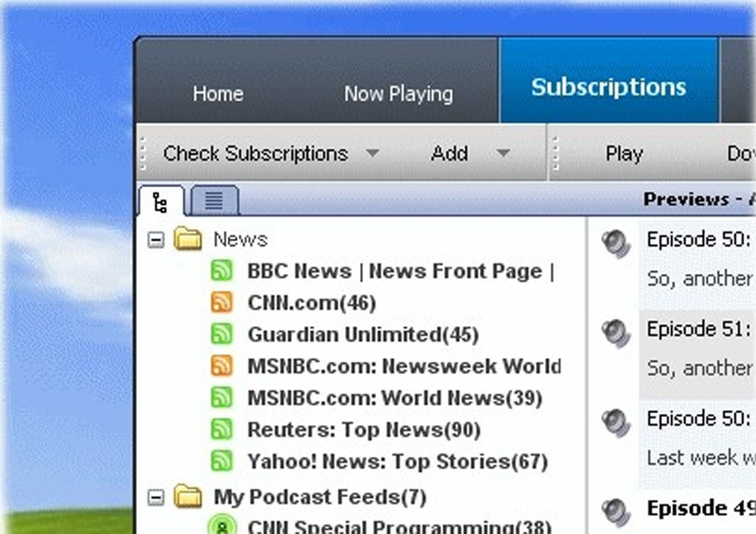Select Yahoo! News: Top Stories(67) feed
This screenshot has width=756, height=534.
(x=398, y=462)
